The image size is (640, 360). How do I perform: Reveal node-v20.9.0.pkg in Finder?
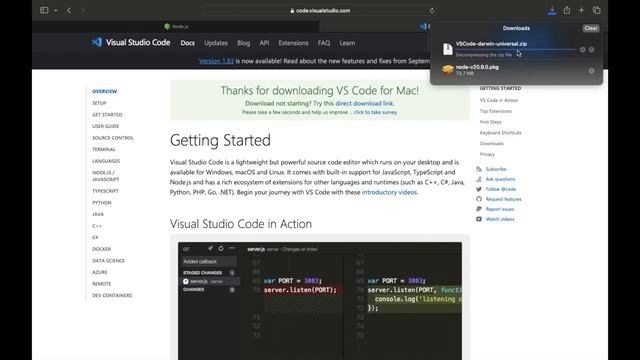(x=591, y=71)
